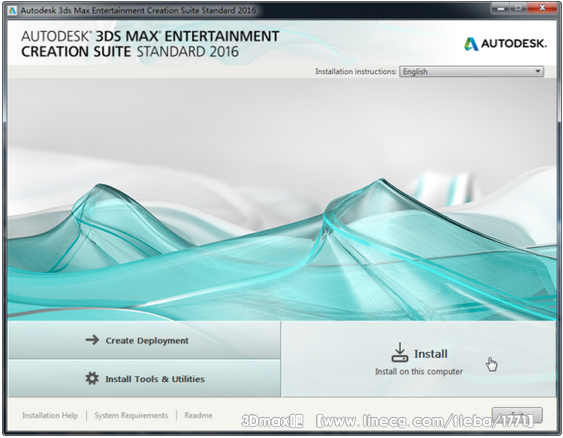The width and height of the screenshot is (563, 438).
Task: Click the gear icon beside Install Tools
Action: [92, 378]
